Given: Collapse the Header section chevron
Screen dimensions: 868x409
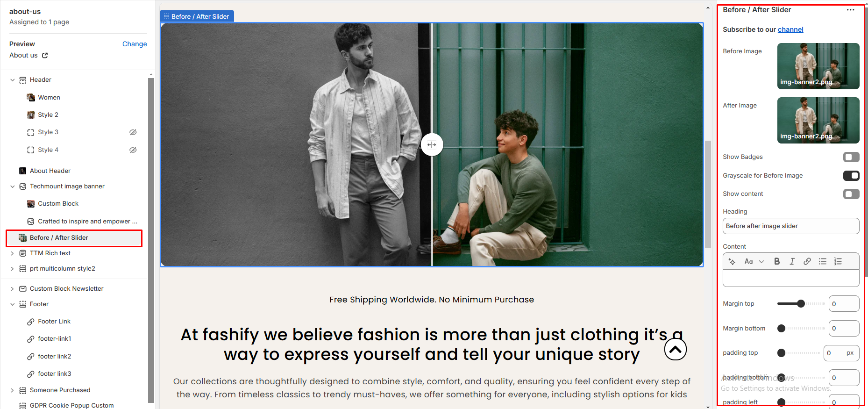Looking at the screenshot, I should [13, 80].
